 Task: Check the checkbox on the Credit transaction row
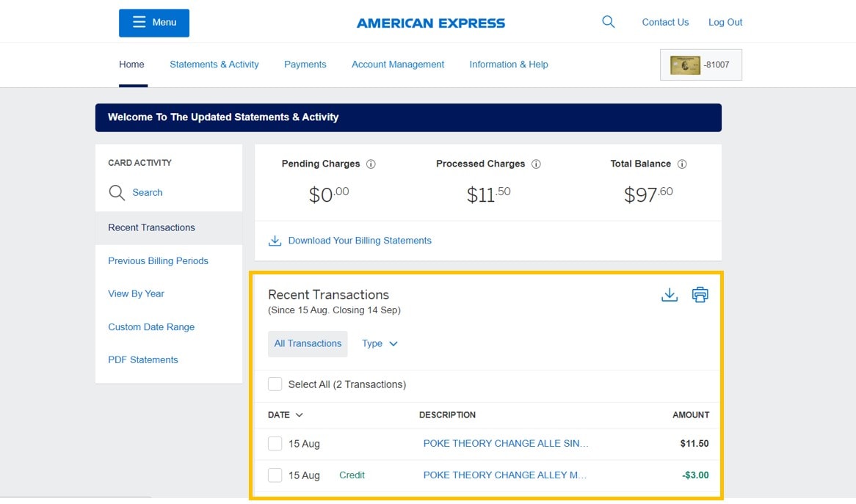coord(275,475)
